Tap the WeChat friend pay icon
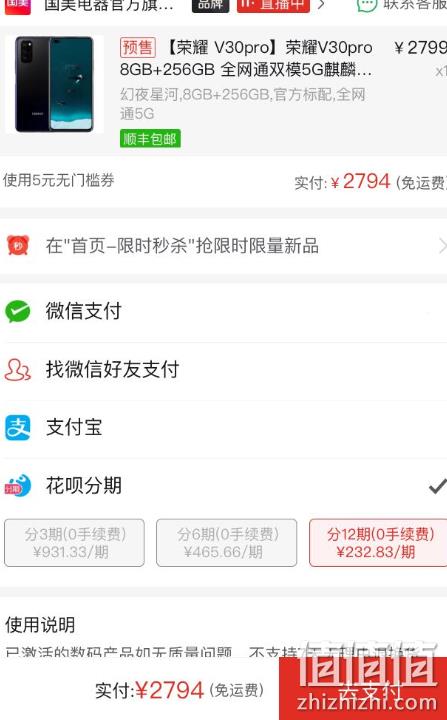 point(17,370)
